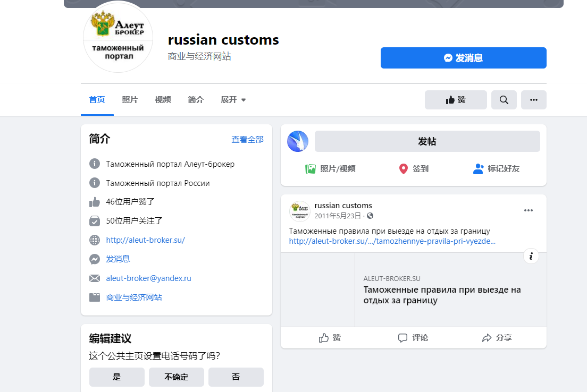Open the 简介 tab
Image resolution: width=587 pixels, height=392 pixels.
[x=196, y=99]
